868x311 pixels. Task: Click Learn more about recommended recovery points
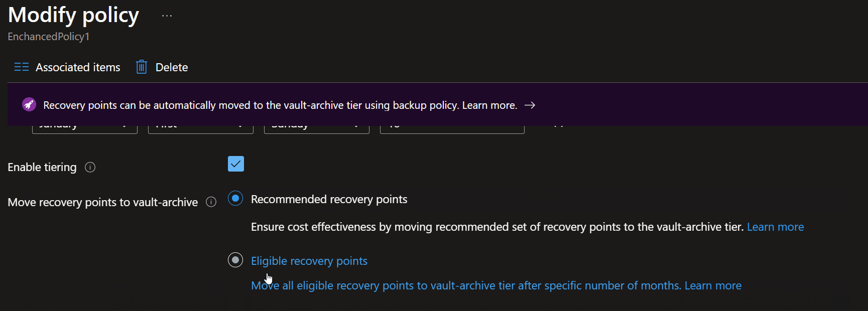(x=776, y=226)
